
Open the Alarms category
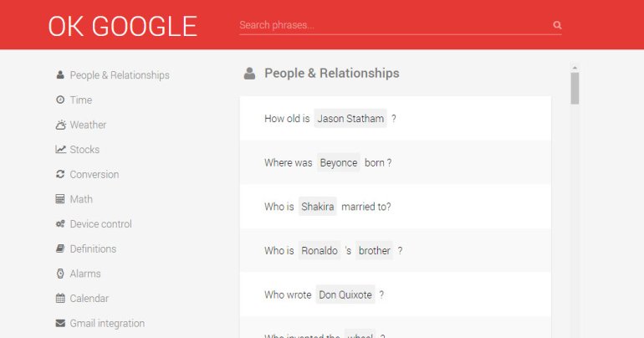click(85, 274)
